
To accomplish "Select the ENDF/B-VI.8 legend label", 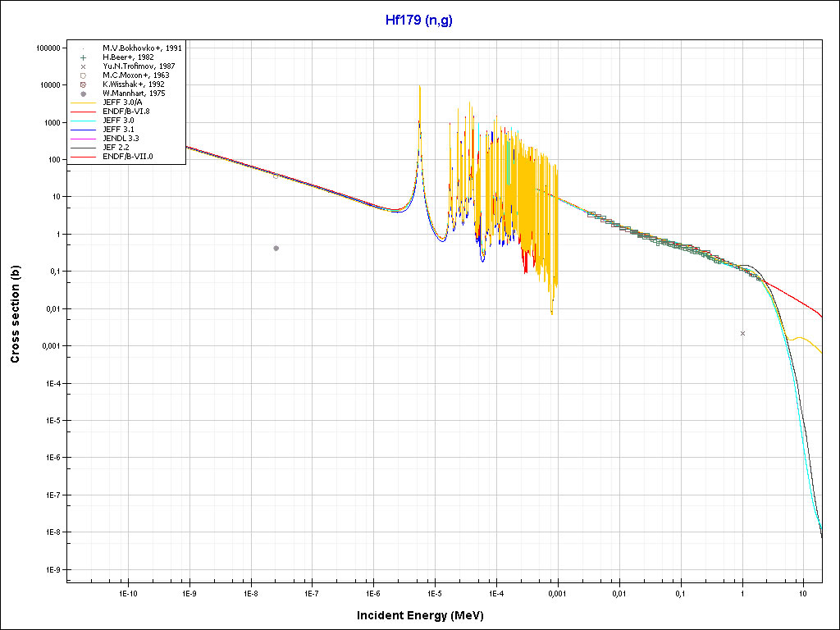I will click(126, 112).
